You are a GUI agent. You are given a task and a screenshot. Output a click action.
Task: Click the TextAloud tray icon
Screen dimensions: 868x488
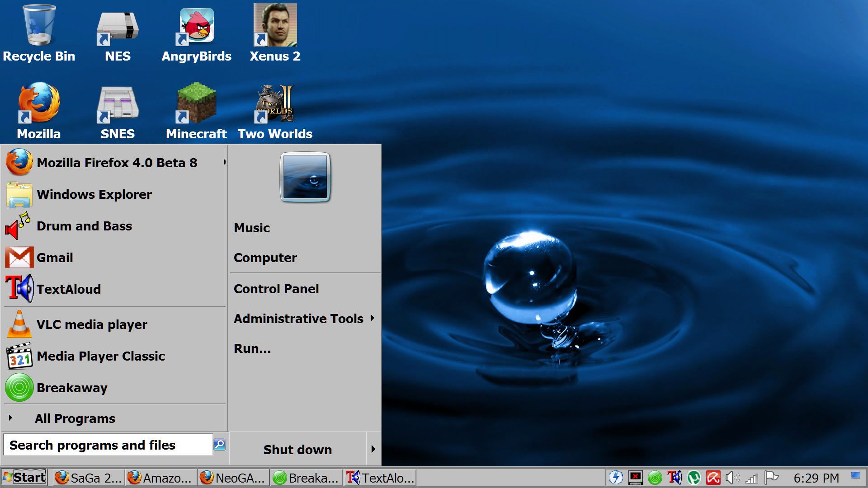(x=674, y=478)
